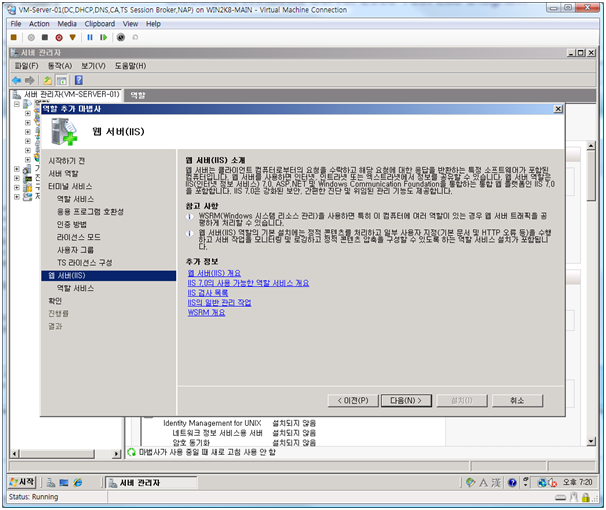Open help via the blue question-mark toolbar icon

pyautogui.click(x=79, y=80)
